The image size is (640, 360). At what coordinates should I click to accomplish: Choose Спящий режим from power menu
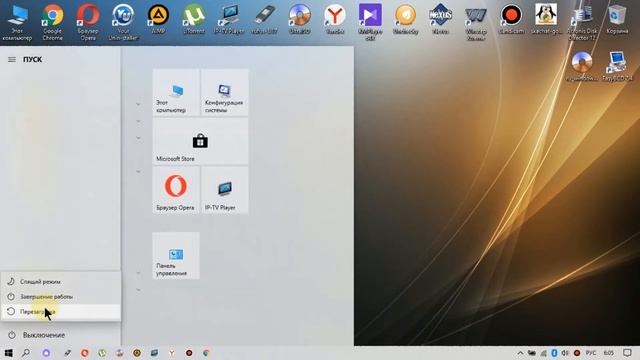point(60,282)
